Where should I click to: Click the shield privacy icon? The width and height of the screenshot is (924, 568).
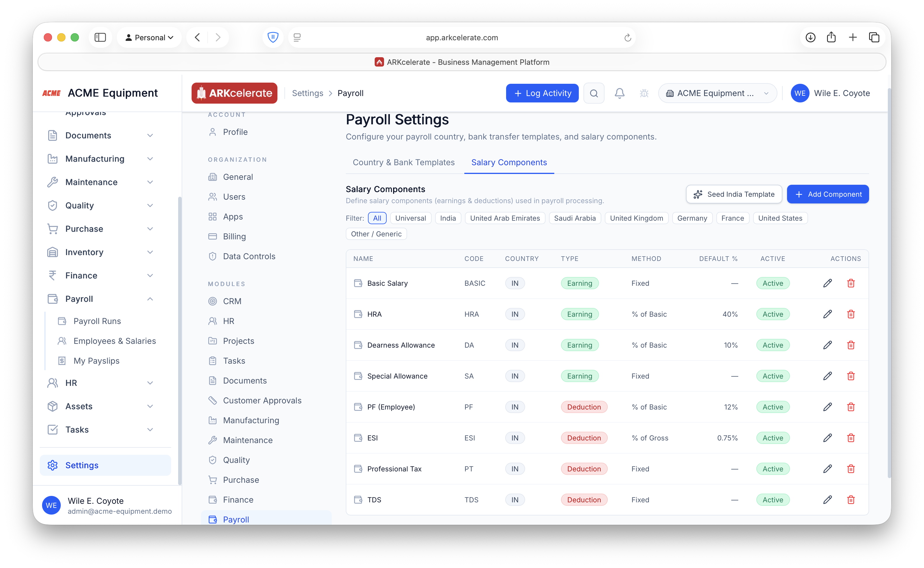click(x=273, y=37)
